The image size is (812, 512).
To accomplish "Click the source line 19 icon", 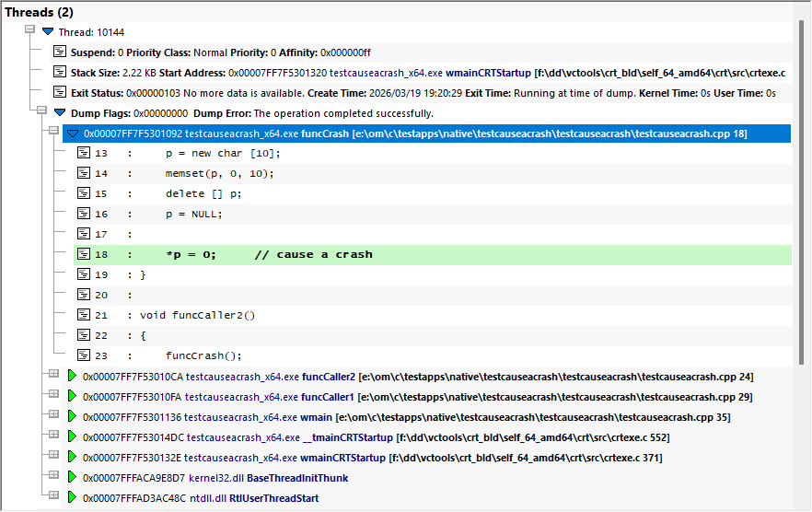I will 84,273.
